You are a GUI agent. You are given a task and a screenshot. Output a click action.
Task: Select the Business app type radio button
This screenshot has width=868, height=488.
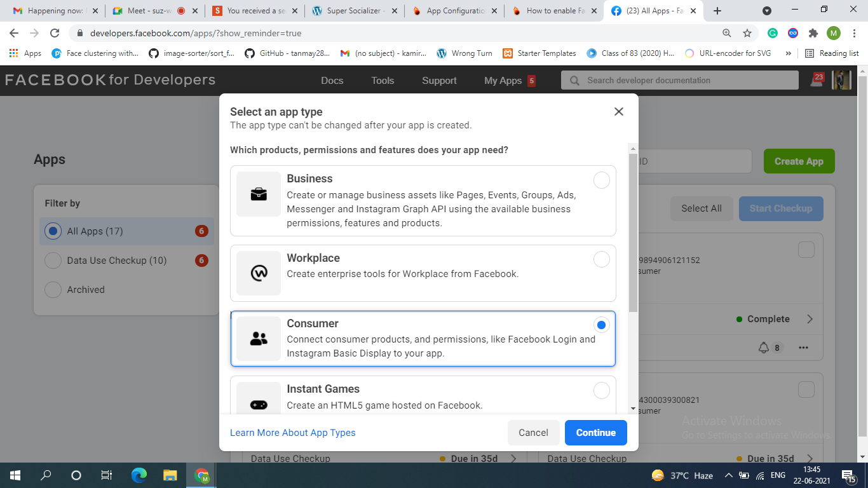tap(601, 180)
